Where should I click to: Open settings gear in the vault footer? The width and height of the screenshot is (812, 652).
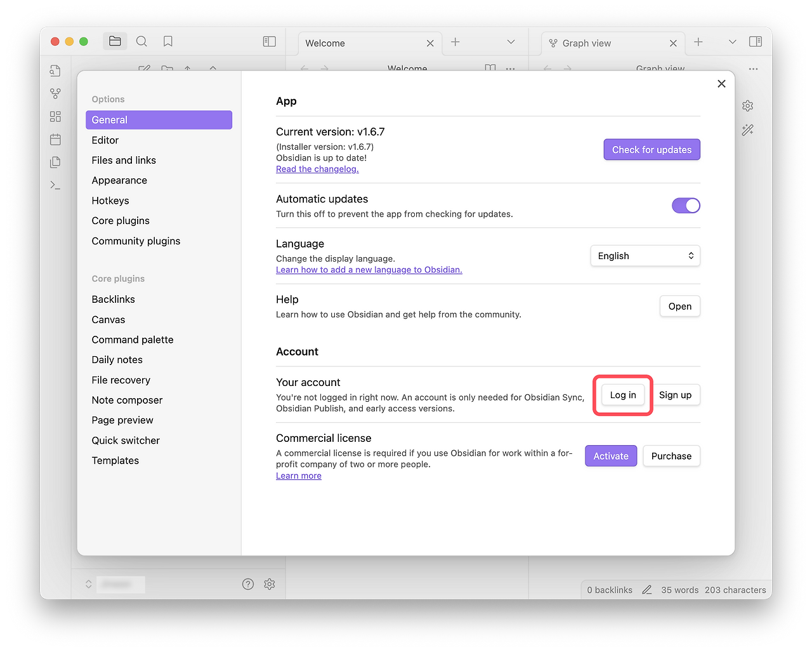click(270, 584)
